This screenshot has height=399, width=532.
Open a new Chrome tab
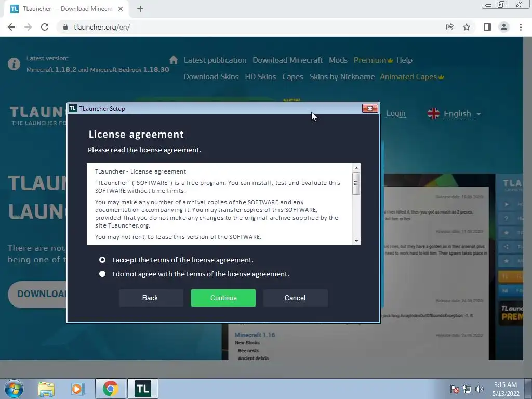pos(140,9)
